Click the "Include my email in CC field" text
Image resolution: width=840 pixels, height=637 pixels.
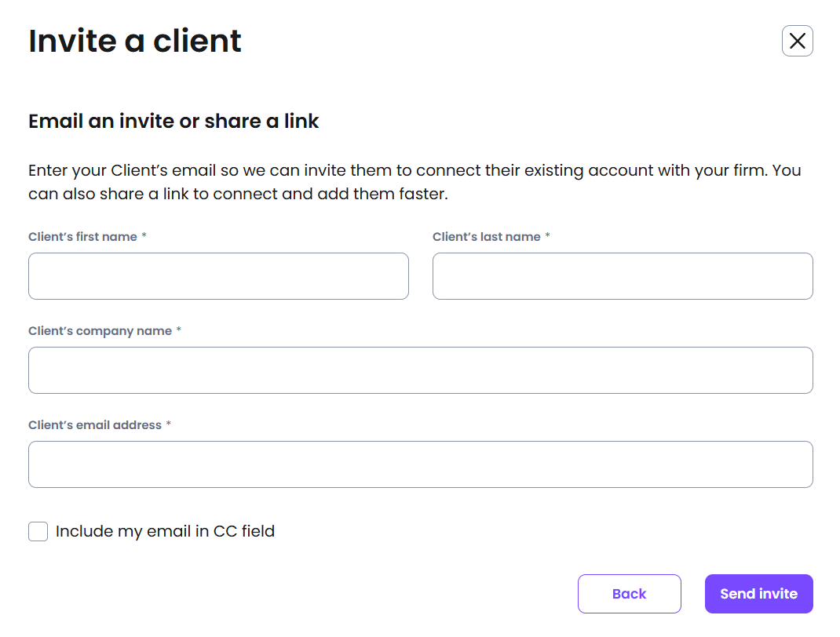165,532
